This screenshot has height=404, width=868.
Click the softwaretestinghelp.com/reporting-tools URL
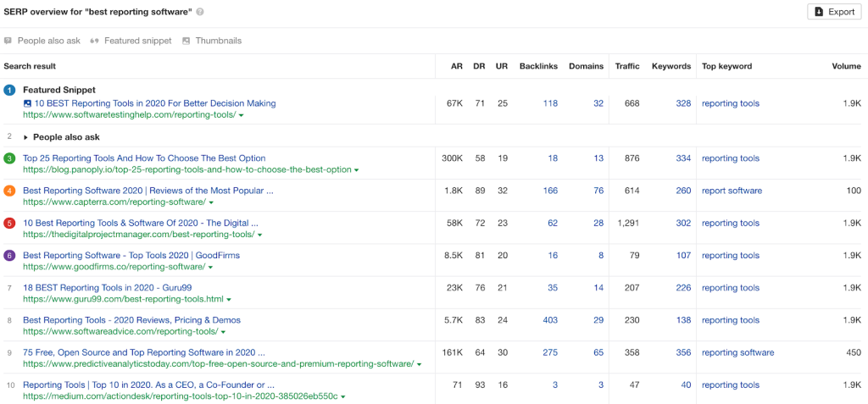[x=130, y=115]
